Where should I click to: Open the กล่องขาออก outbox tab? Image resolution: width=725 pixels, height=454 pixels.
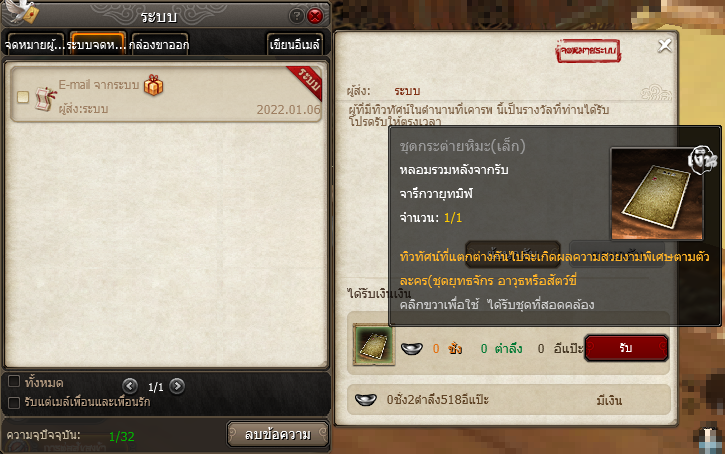pos(160,44)
